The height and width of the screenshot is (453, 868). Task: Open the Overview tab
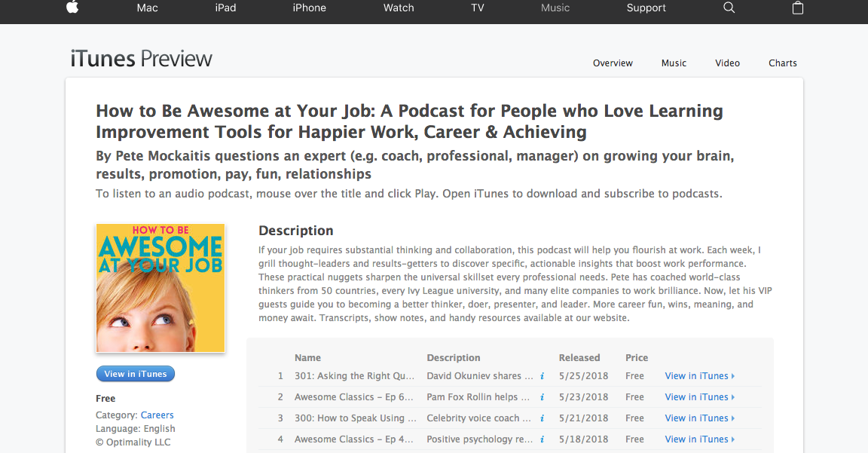pyautogui.click(x=613, y=63)
